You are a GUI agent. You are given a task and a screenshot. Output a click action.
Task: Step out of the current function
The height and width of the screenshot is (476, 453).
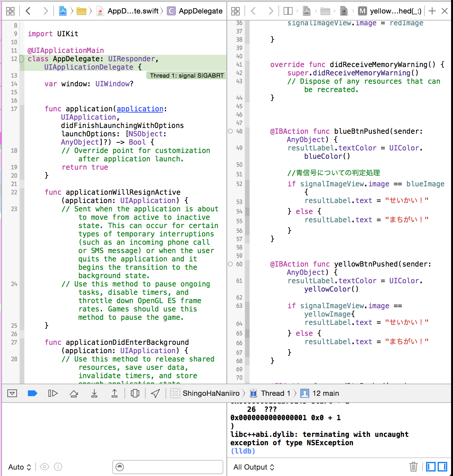tap(115, 393)
